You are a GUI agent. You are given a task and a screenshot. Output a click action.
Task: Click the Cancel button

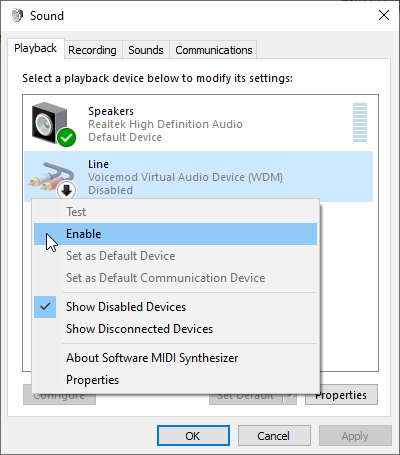[x=274, y=436]
